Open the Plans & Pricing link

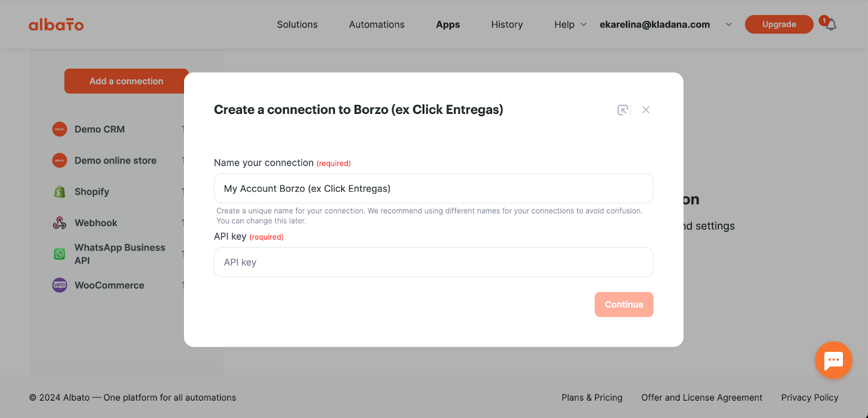592,397
